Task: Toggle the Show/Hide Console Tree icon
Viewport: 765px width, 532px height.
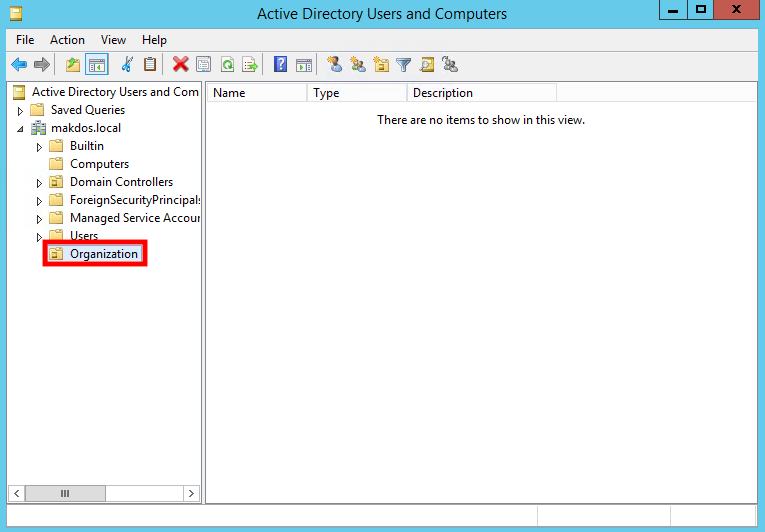Action: pyautogui.click(x=97, y=64)
